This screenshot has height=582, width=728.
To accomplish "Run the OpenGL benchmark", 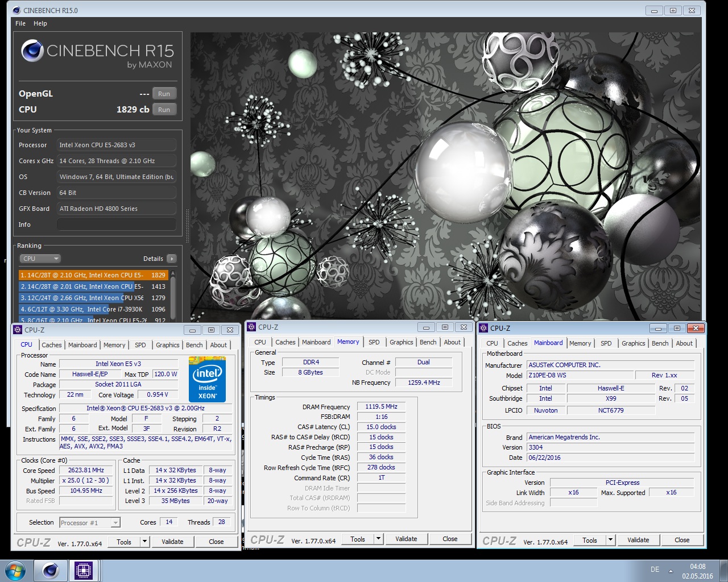I will (x=164, y=94).
